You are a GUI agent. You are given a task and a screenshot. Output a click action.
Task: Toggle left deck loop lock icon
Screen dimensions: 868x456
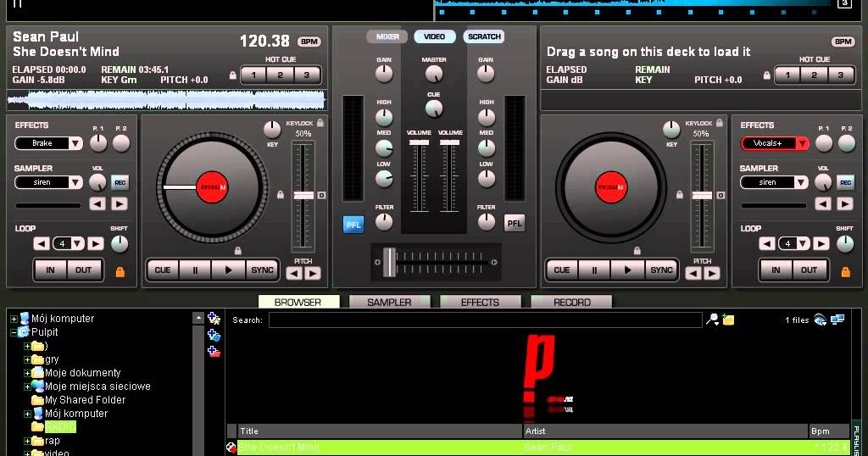[120, 271]
